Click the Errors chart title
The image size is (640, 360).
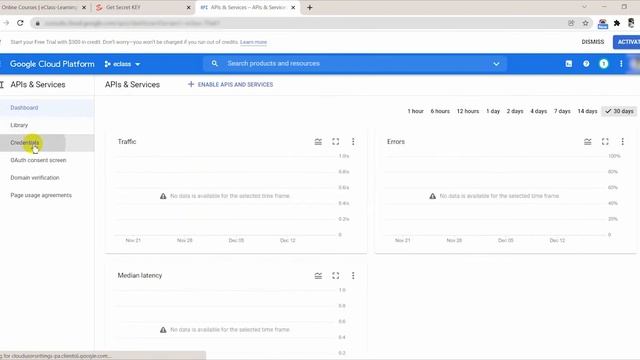[x=396, y=142]
